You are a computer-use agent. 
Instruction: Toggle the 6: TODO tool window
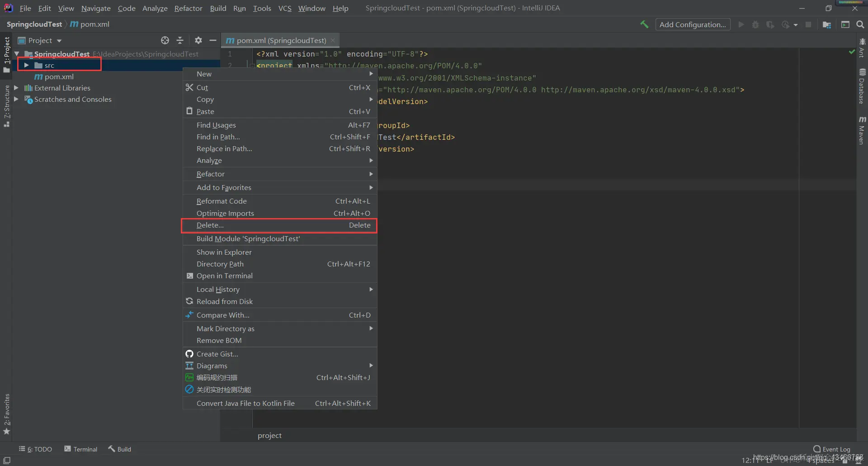click(x=35, y=449)
